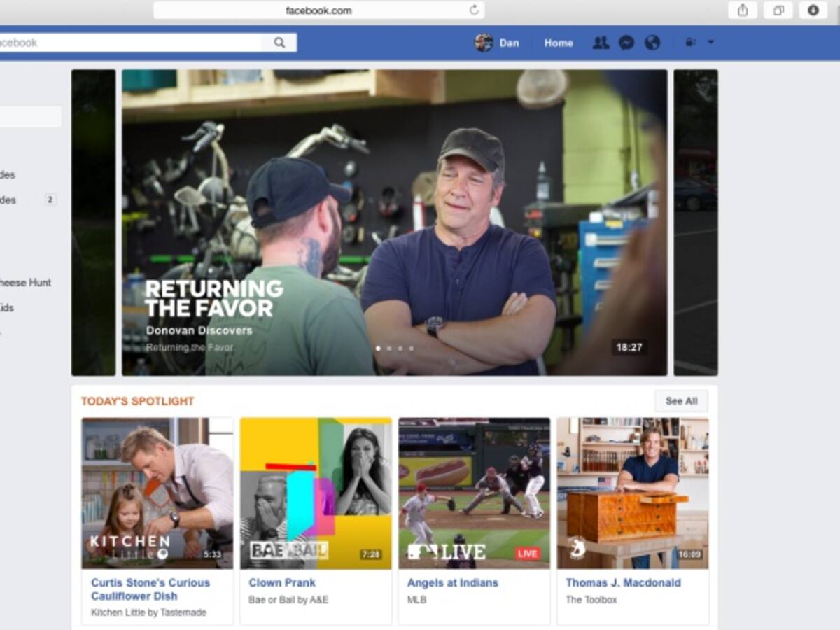The height and width of the screenshot is (630, 840).
Task: Open Dan's profile picture avatar
Action: pyautogui.click(x=484, y=43)
